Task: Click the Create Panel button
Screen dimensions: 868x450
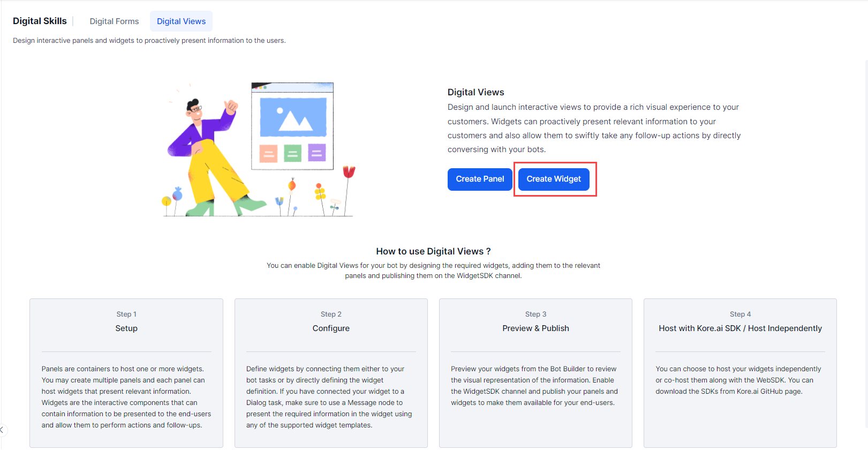Action: coord(480,179)
